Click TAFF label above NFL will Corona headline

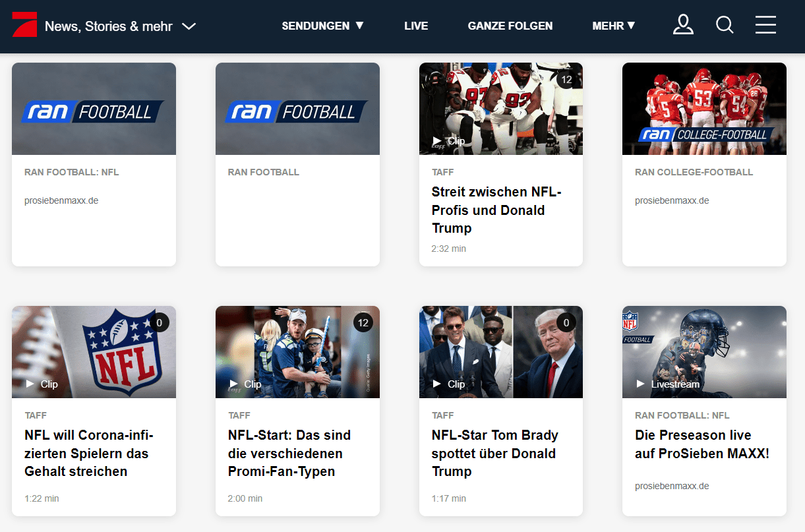36,415
